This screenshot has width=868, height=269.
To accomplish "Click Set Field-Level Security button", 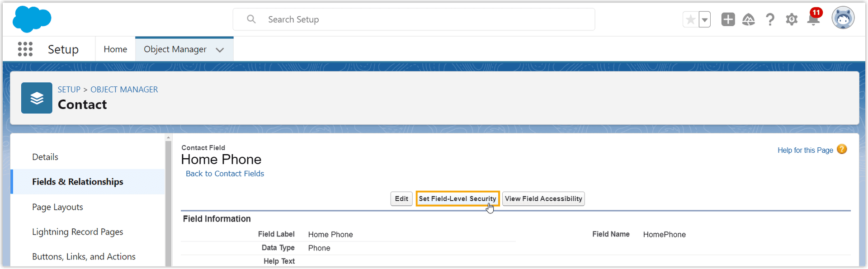I will coord(457,199).
